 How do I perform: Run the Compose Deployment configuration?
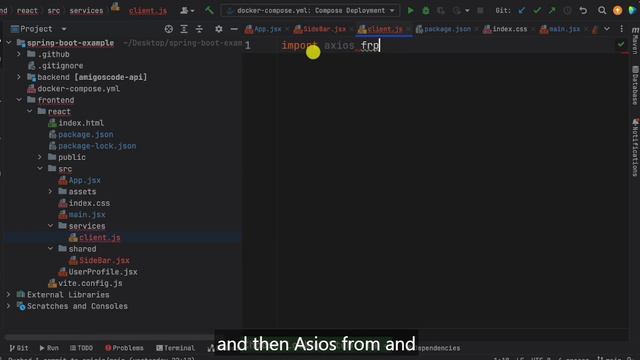pos(410,10)
